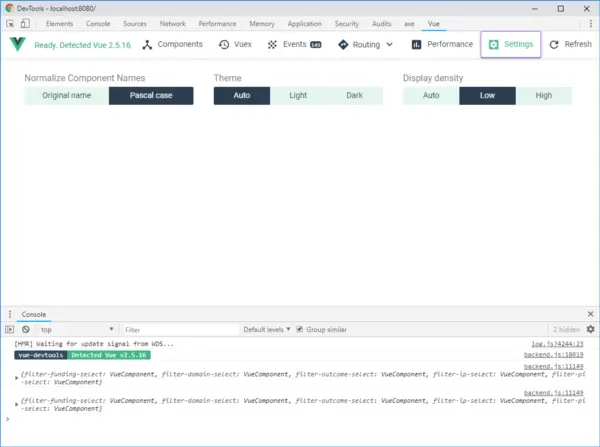Choose Pascal case for component names
The height and width of the screenshot is (447, 600).
(x=151, y=95)
